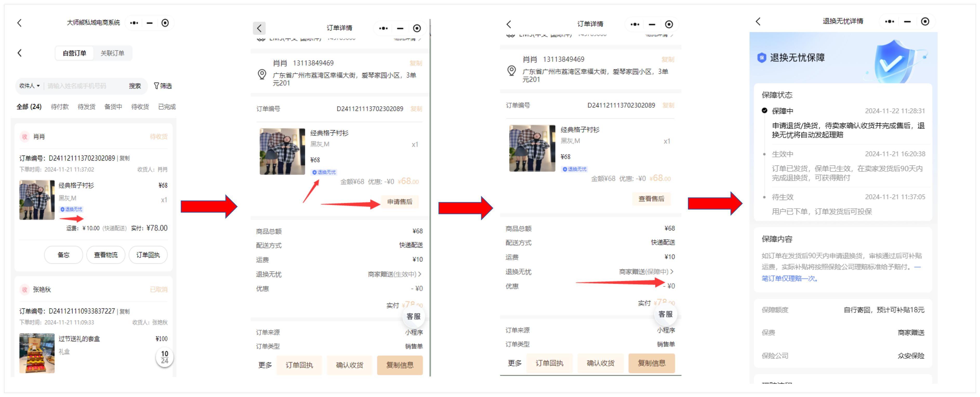Click location pin icon beside 肖肖 address
Viewport: 980px width, 397px height.
pos(262,74)
